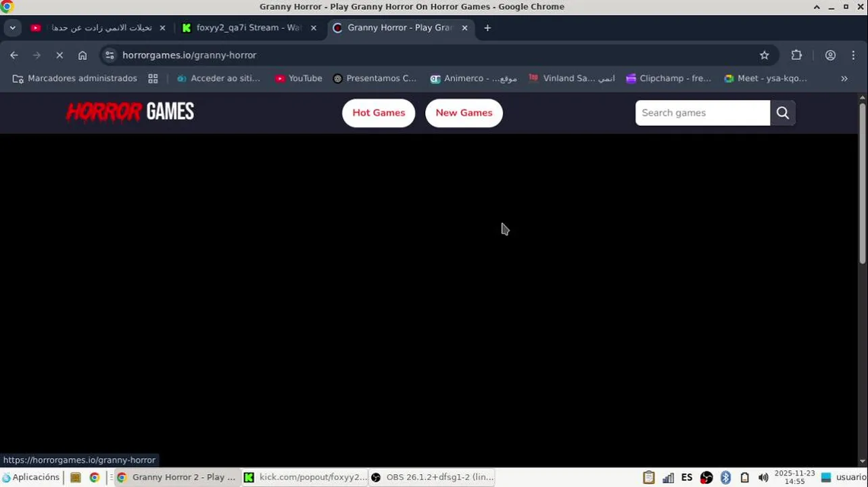Viewport: 868px width, 487px height.
Task: Open the clipboard manager tray icon
Action: 649,478
